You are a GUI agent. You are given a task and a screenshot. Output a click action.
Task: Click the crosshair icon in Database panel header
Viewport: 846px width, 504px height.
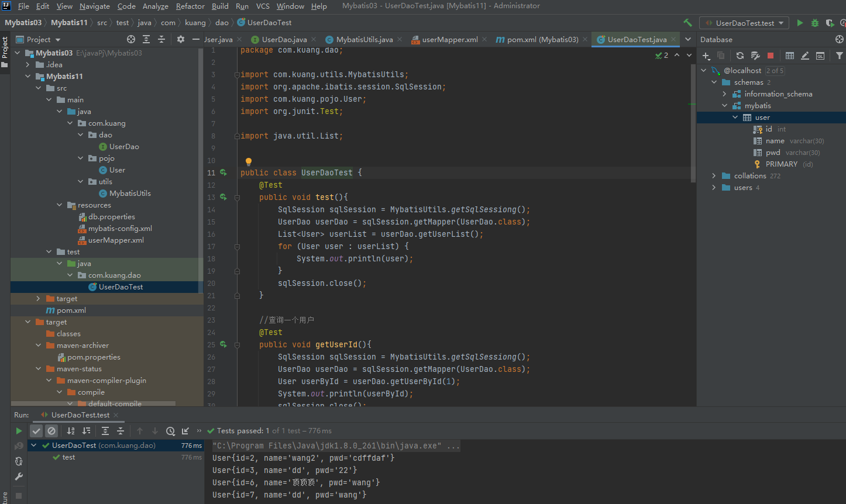(x=840, y=39)
